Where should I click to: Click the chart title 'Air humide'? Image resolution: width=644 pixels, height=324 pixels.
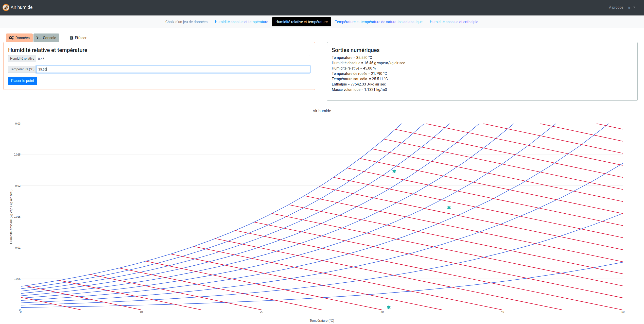pyautogui.click(x=322, y=111)
